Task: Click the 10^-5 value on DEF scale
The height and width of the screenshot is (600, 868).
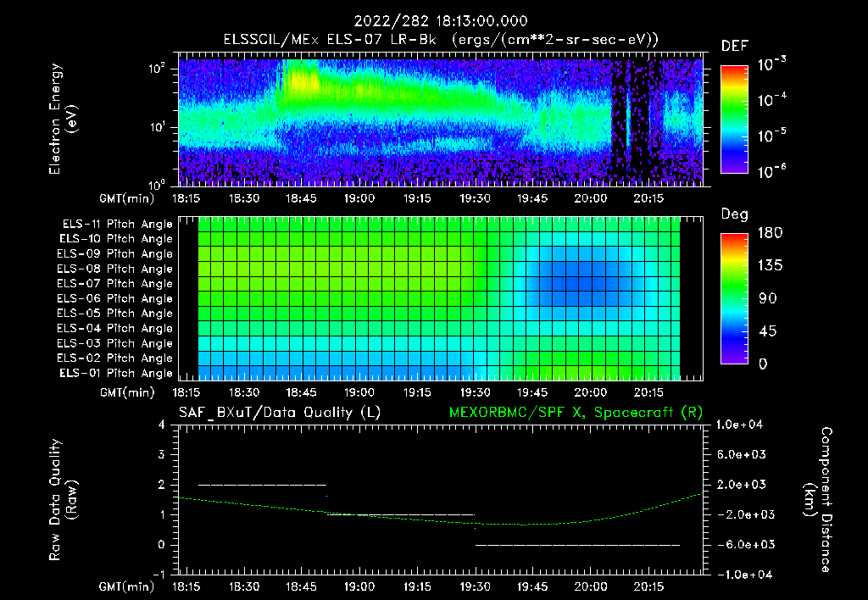Action: pos(772,136)
